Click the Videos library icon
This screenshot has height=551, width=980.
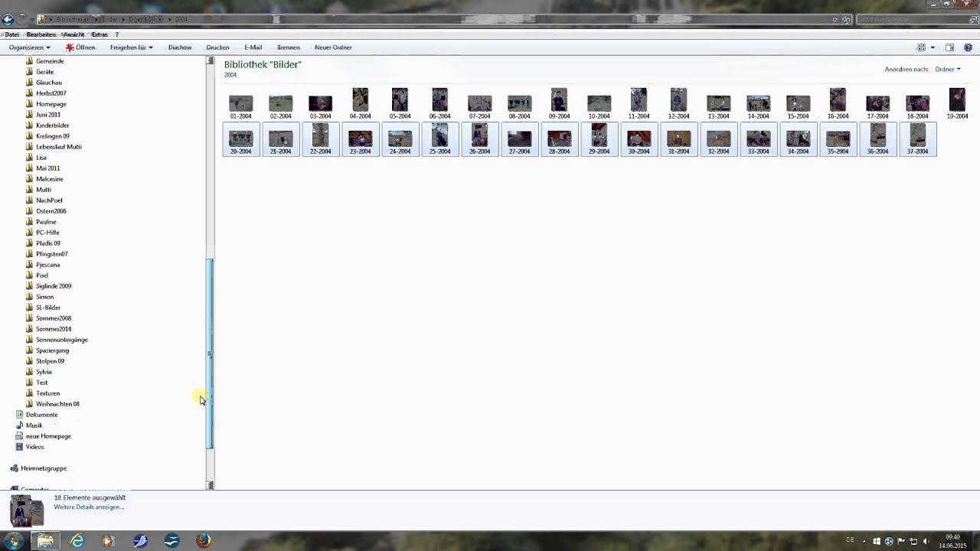point(20,447)
